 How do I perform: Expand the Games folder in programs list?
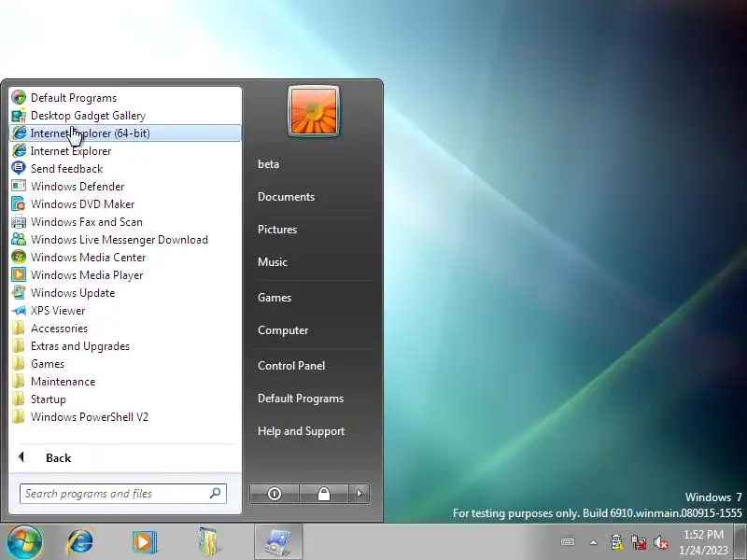pos(125,364)
